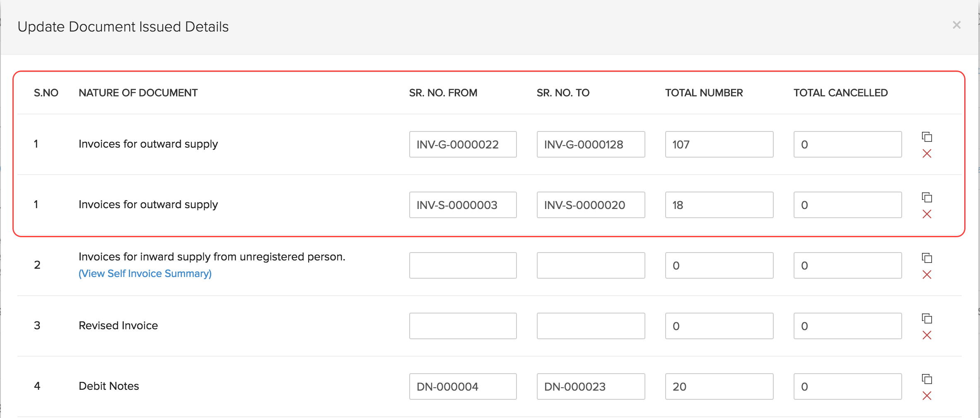Screen dimensions: 980x418
Task: Edit Sr. No. From field showing INV-G-0000022
Action: click(463, 144)
